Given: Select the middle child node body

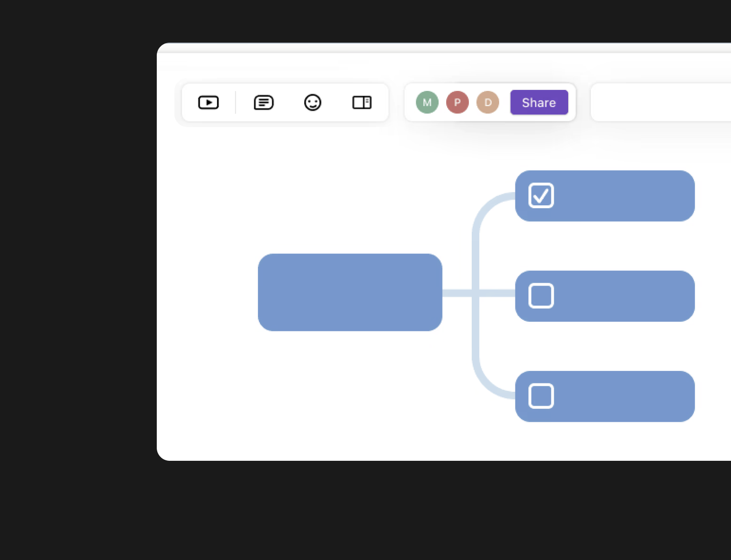Looking at the screenshot, I should pyautogui.click(x=622, y=296).
